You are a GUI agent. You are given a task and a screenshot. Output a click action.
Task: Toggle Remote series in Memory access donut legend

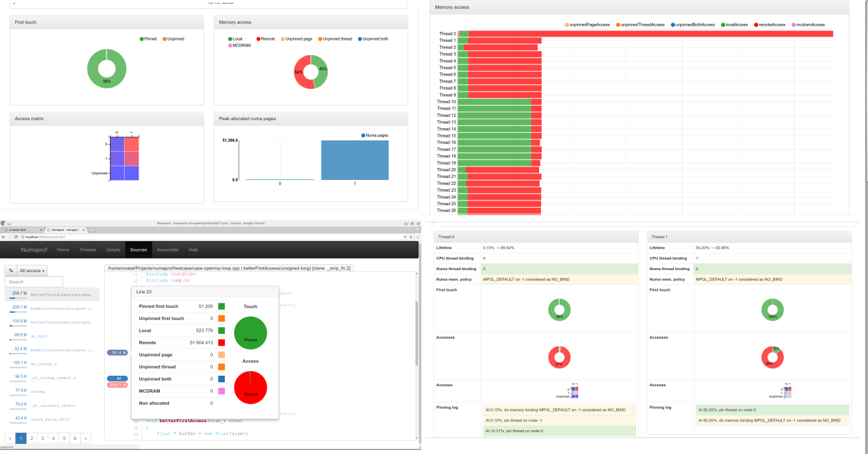265,38
